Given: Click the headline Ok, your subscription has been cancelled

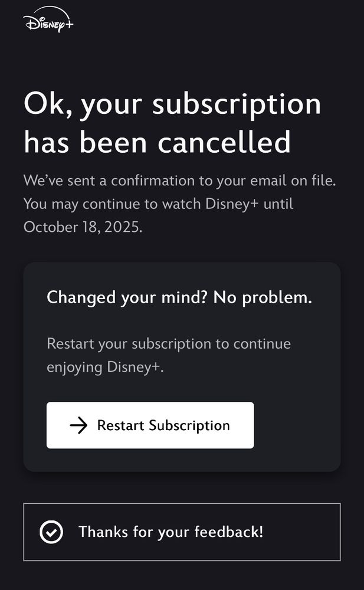Looking at the screenshot, I should coord(171,122).
